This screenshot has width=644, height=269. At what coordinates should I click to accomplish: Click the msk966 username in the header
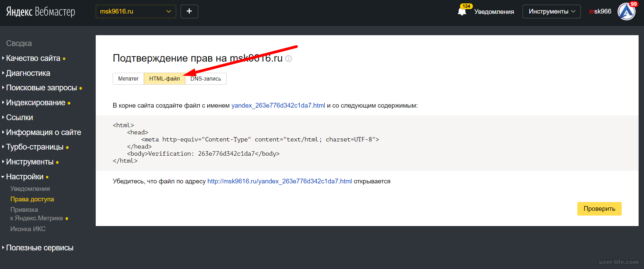600,12
